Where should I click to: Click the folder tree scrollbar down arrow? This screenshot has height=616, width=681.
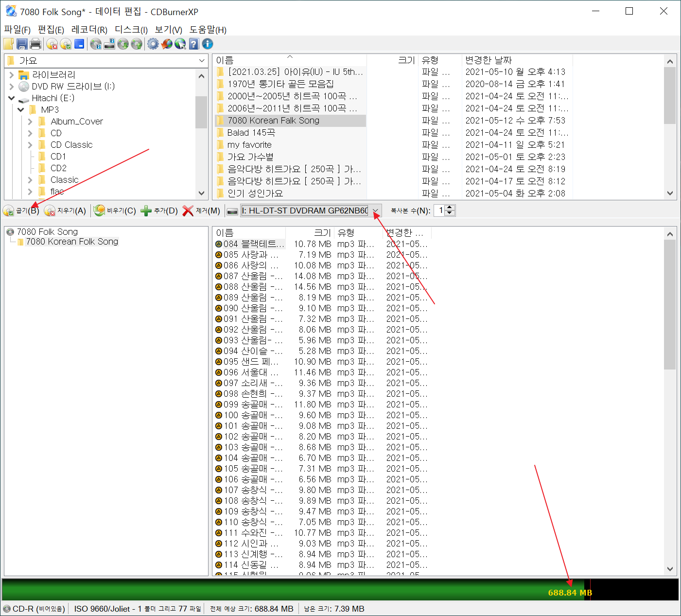(x=202, y=193)
